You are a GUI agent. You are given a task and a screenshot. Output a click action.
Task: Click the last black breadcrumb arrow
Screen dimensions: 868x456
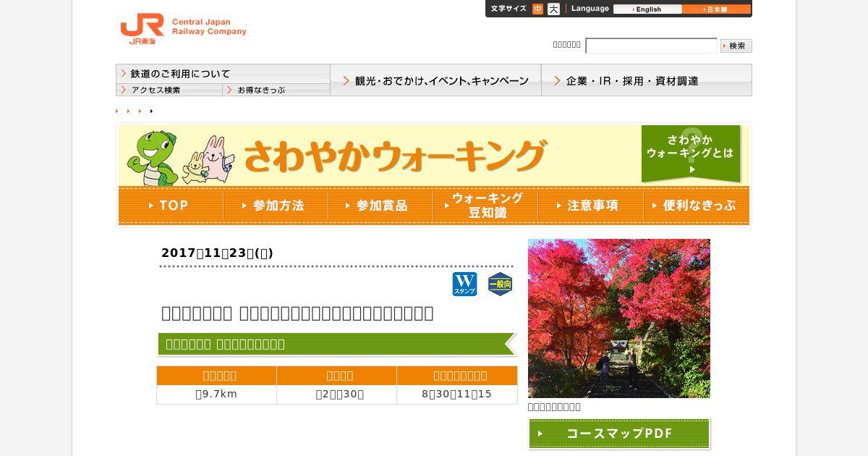(x=151, y=111)
